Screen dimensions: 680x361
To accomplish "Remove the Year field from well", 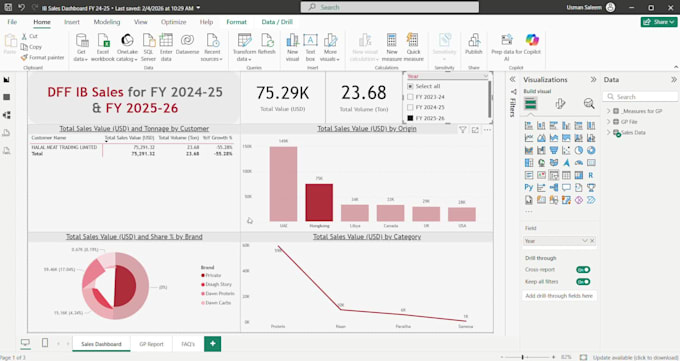I will pyautogui.click(x=592, y=241).
